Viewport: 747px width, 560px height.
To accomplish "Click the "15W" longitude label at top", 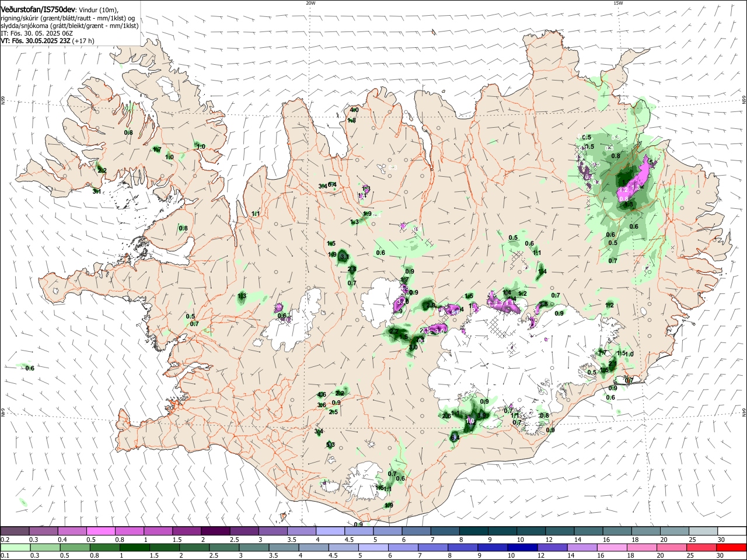I will pos(618,3).
